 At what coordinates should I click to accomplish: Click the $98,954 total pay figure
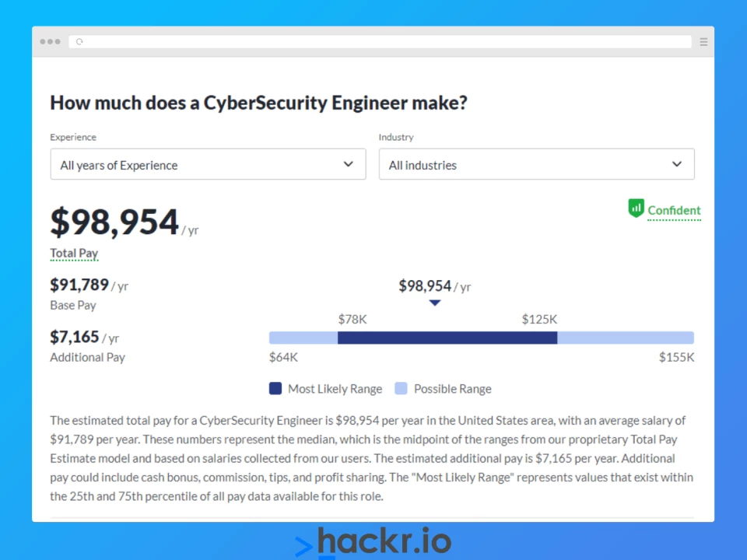114,222
